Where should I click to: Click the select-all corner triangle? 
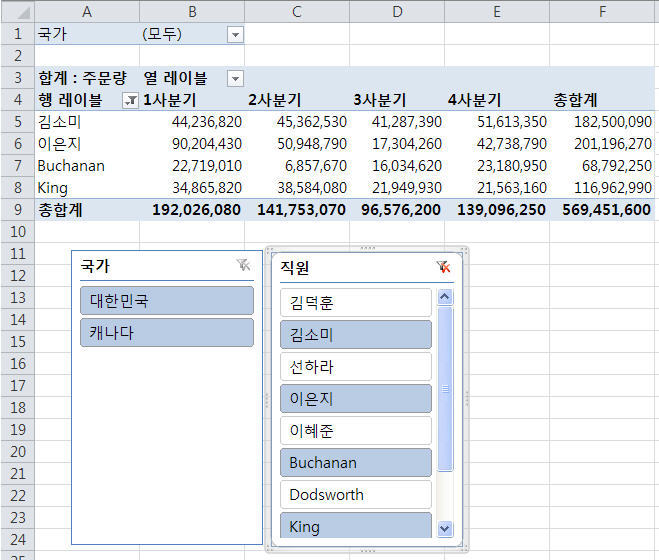18,11
